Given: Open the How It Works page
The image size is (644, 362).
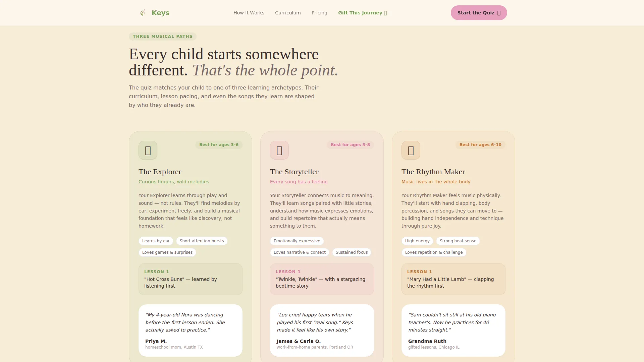Looking at the screenshot, I should [x=249, y=13].
